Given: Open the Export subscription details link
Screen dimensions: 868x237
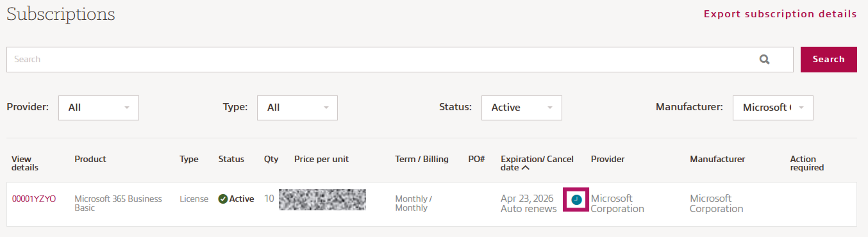Looking at the screenshot, I should (x=779, y=14).
